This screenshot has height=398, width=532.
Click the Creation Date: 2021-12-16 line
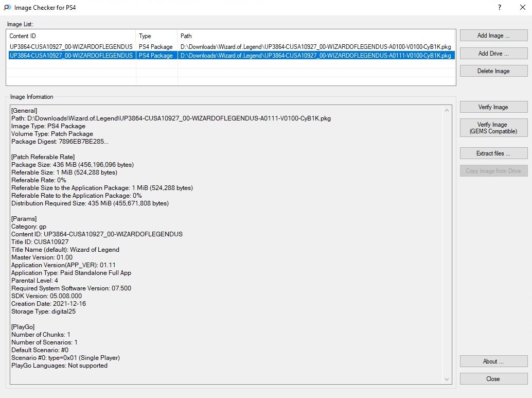[48, 304]
